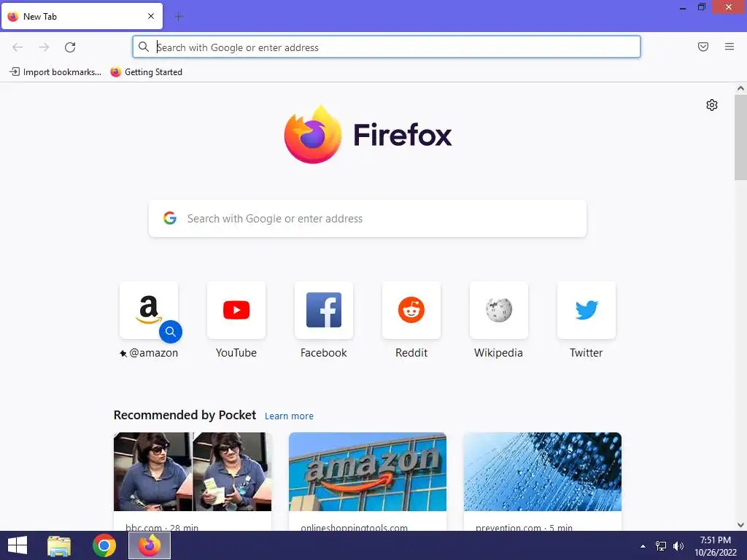Click the vertical scrollbar thumb
The image size is (747, 560).
(x=740, y=137)
